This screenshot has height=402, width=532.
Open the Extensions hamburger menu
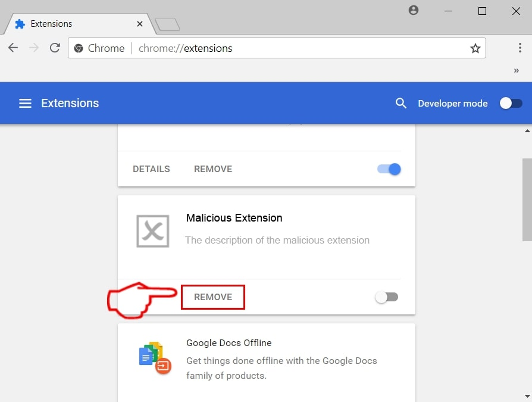(x=25, y=103)
